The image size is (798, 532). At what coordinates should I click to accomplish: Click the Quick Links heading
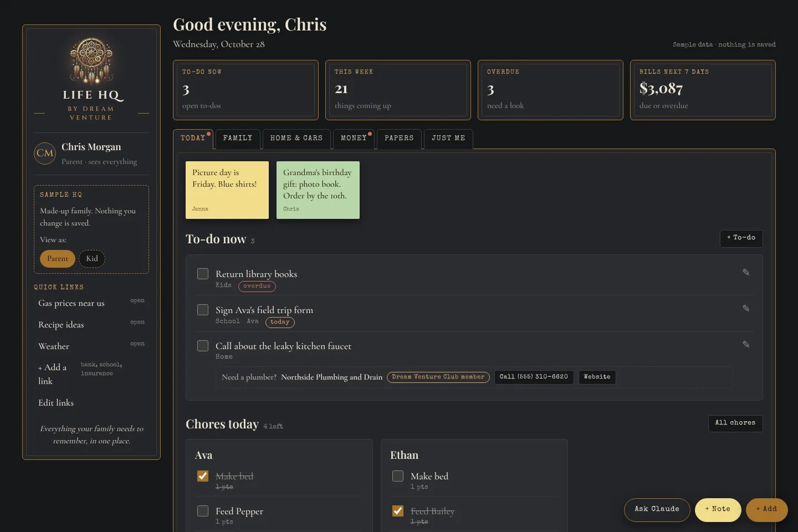pos(59,287)
